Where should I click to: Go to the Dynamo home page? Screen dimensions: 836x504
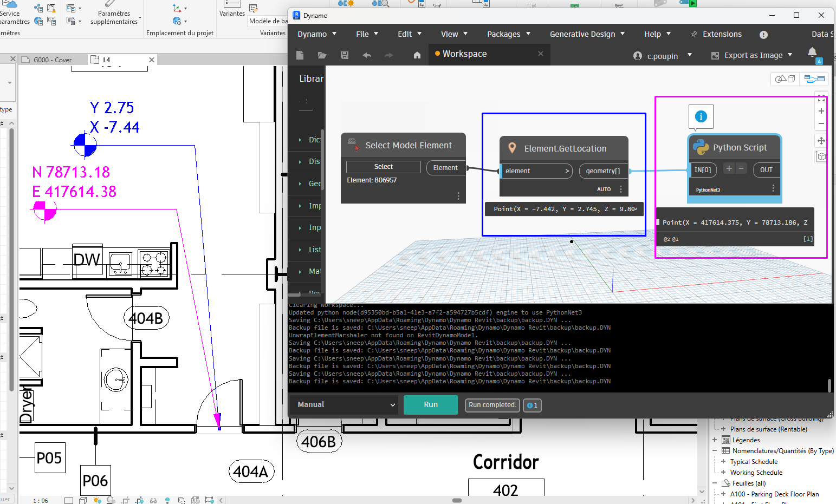416,55
